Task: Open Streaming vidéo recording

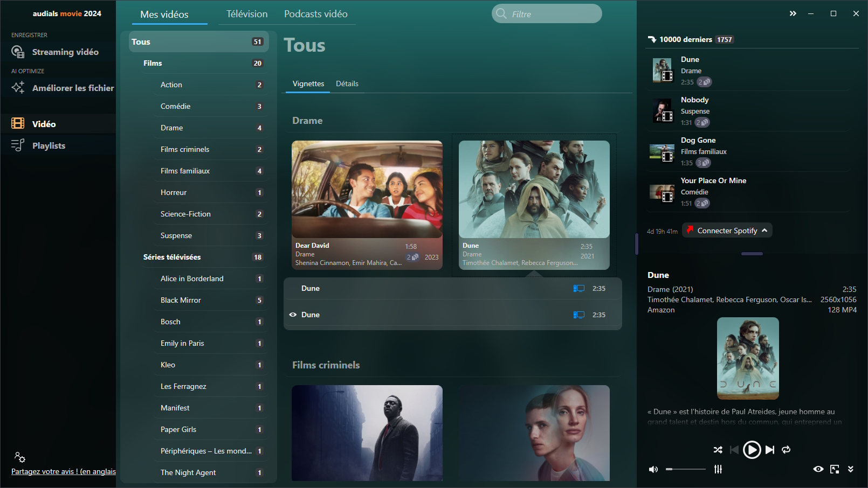Action: tap(58, 52)
